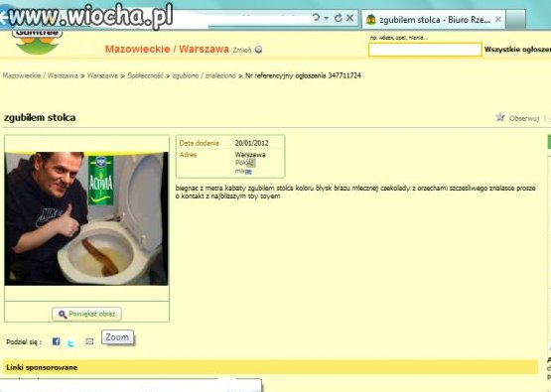Open breadcrumb 'Mazowieckie / Warszawa'
This screenshot has height=392, width=551.
(40, 75)
